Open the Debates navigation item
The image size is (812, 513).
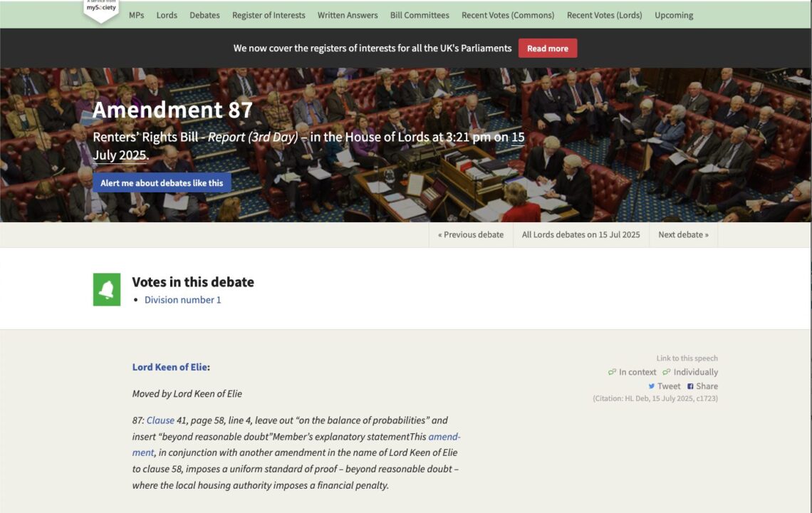click(x=204, y=15)
